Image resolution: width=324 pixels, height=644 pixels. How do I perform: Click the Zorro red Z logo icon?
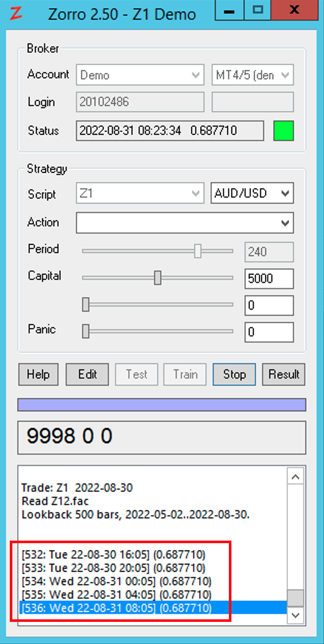pos(16,13)
